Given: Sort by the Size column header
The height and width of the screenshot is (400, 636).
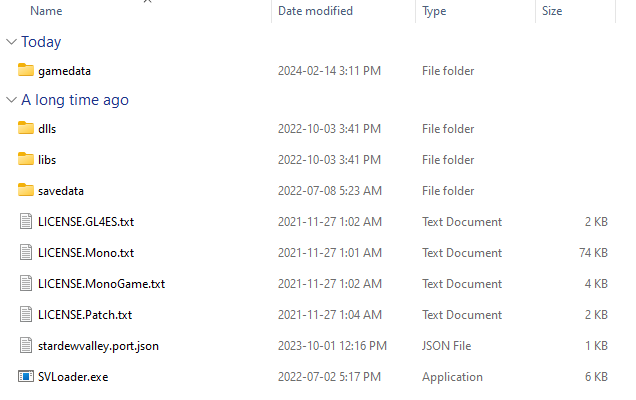Looking at the screenshot, I should 552,11.
